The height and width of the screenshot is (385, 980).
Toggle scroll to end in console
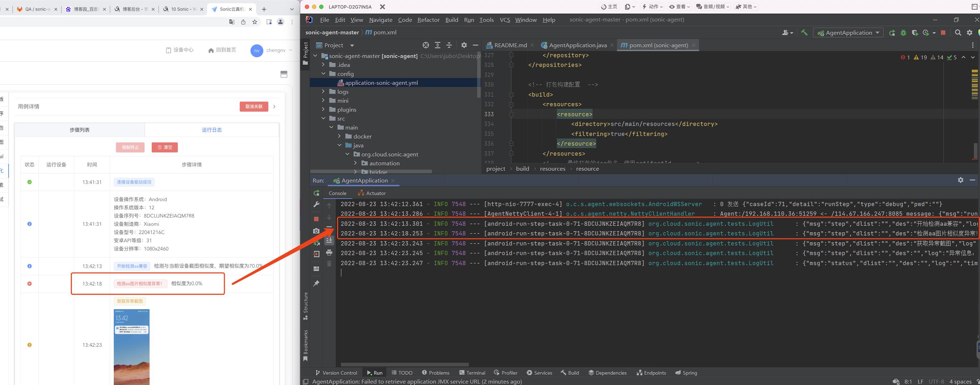[x=329, y=240]
